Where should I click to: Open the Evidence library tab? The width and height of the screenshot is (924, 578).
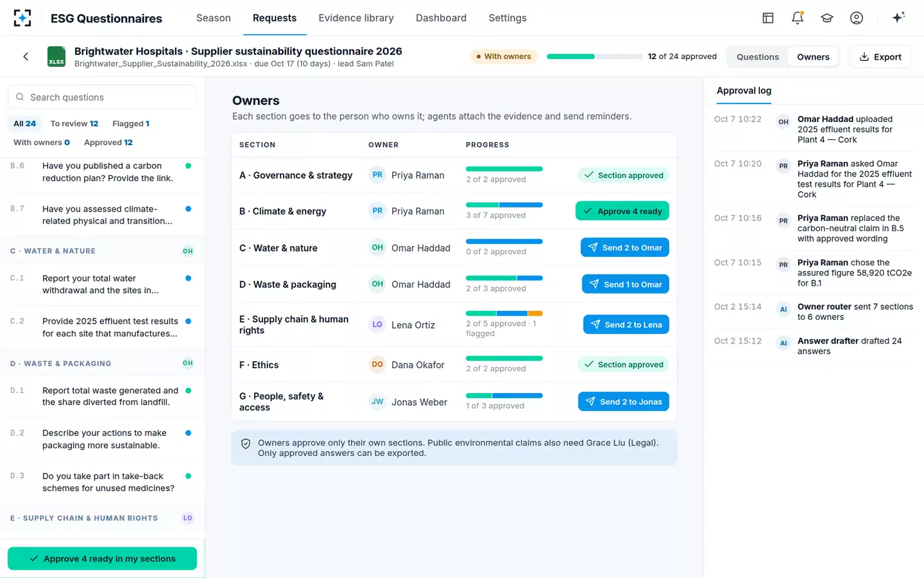pyautogui.click(x=356, y=18)
